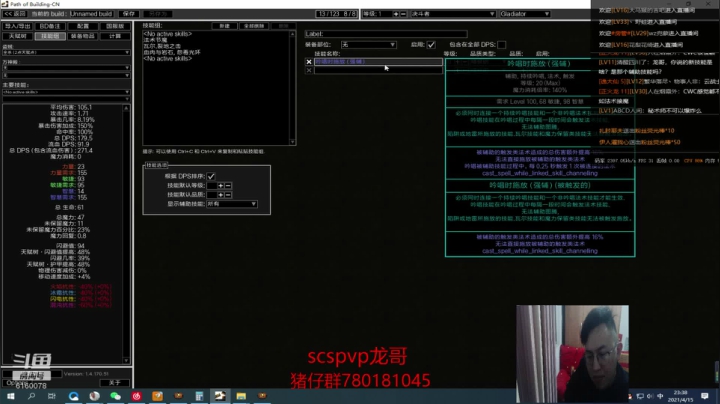Click the Label text input field

pos(386,34)
